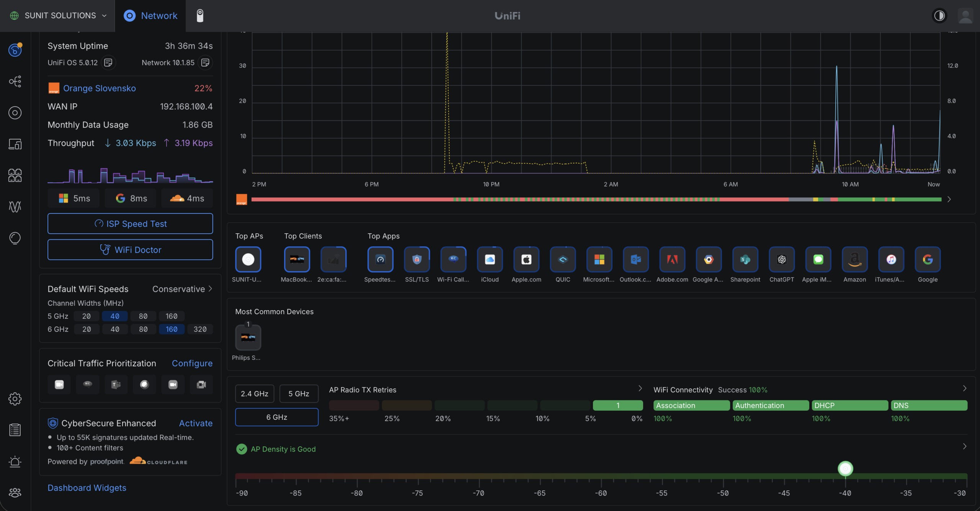Click the Alarm Manager siren icon

(15, 461)
